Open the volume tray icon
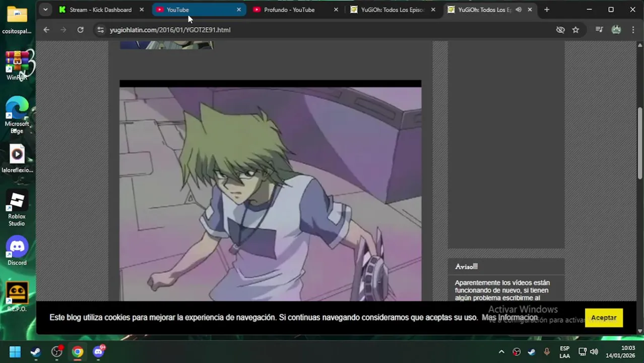The height and width of the screenshot is (363, 644). [594, 352]
